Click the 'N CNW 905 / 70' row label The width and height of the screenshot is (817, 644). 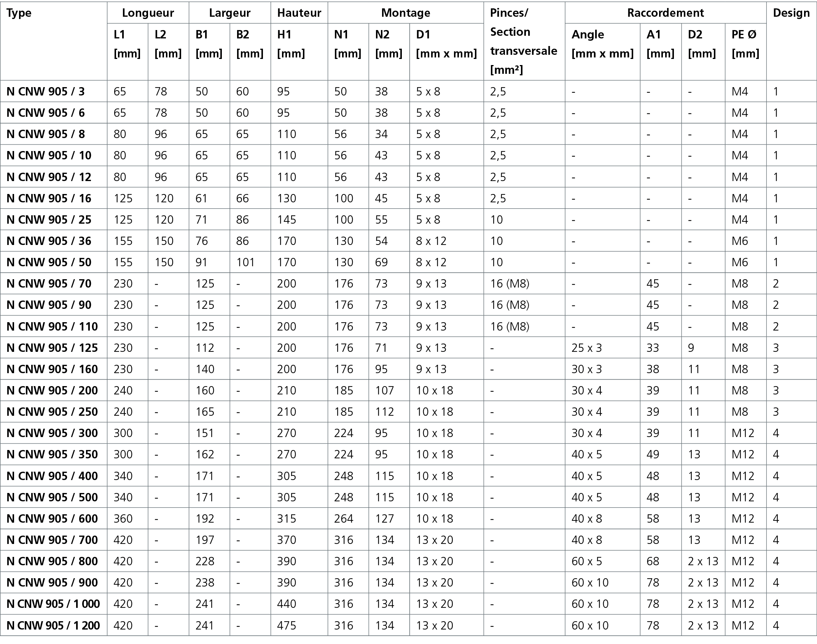49,283
